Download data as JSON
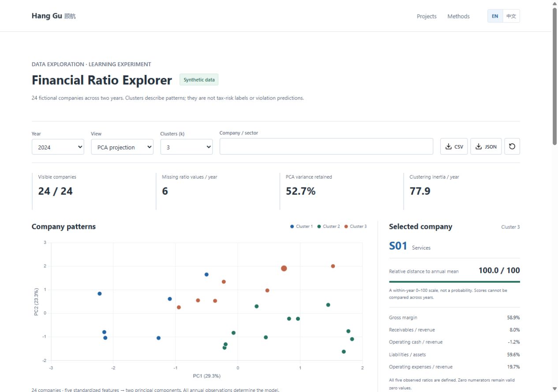The image size is (558, 392). click(x=486, y=146)
